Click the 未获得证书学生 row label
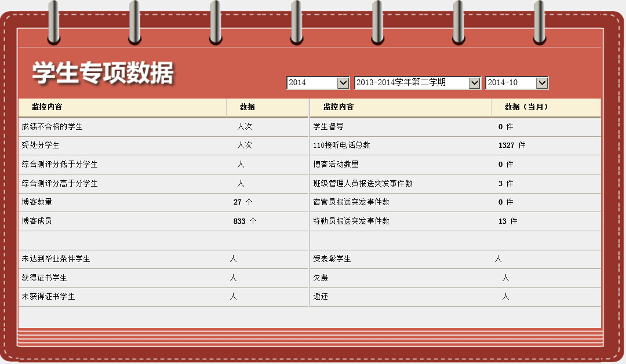626x364 pixels. 49,297
